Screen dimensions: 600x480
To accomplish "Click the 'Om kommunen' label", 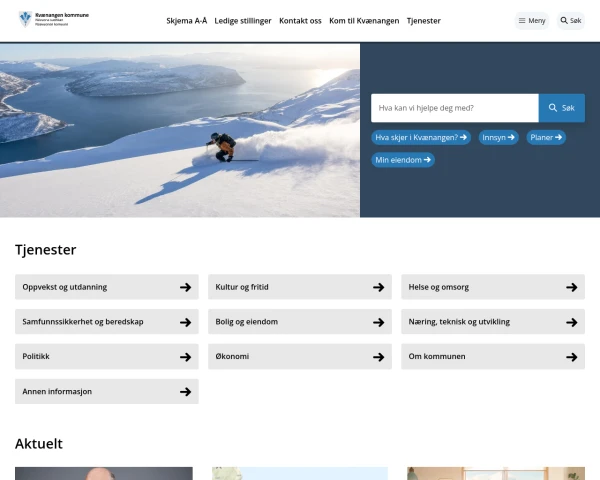I will point(437,356).
